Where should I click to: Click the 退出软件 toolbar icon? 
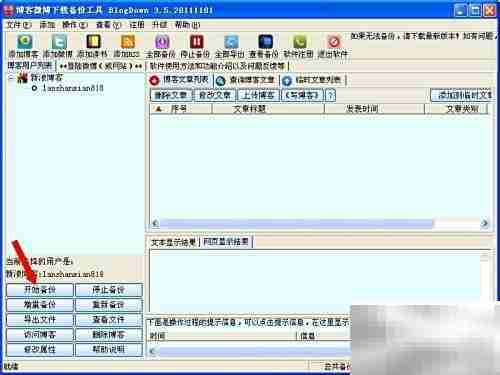333,42
